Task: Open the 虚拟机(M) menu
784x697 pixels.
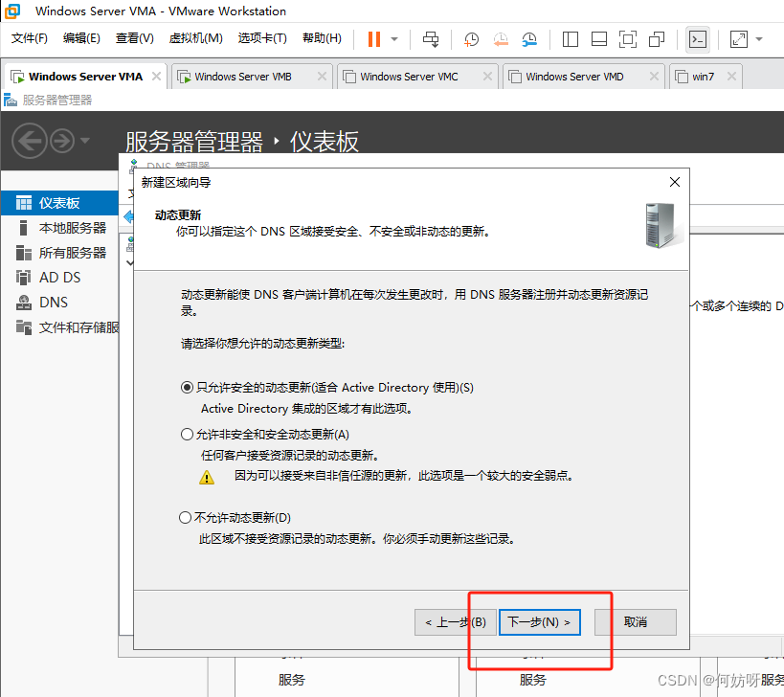Action: click(195, 38)
